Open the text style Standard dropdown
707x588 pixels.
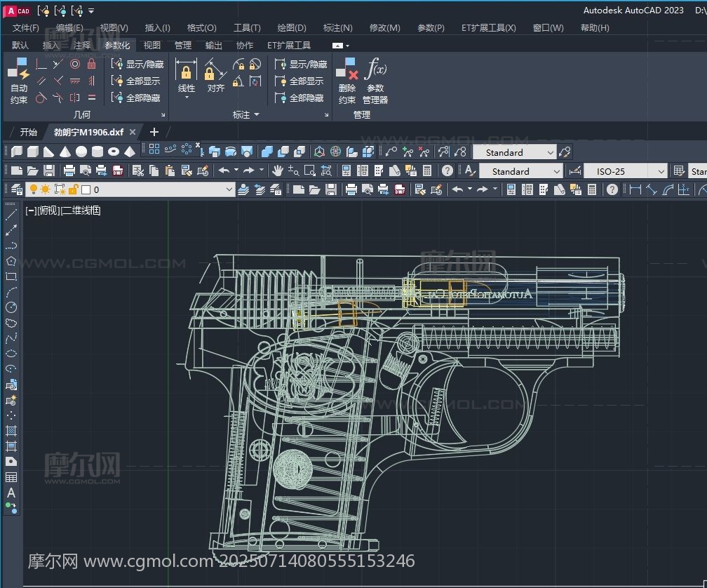[x=557, y=171]
